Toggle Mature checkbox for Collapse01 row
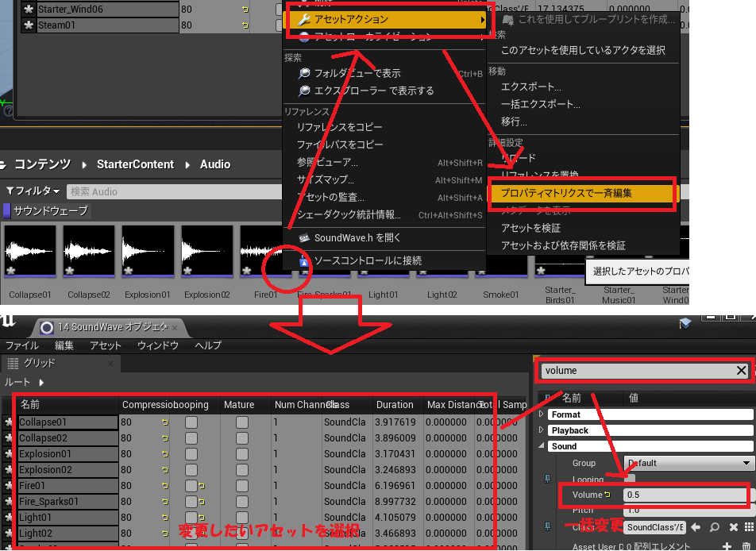The height and width of the screenshot is (551, 756). coord(242,422)
